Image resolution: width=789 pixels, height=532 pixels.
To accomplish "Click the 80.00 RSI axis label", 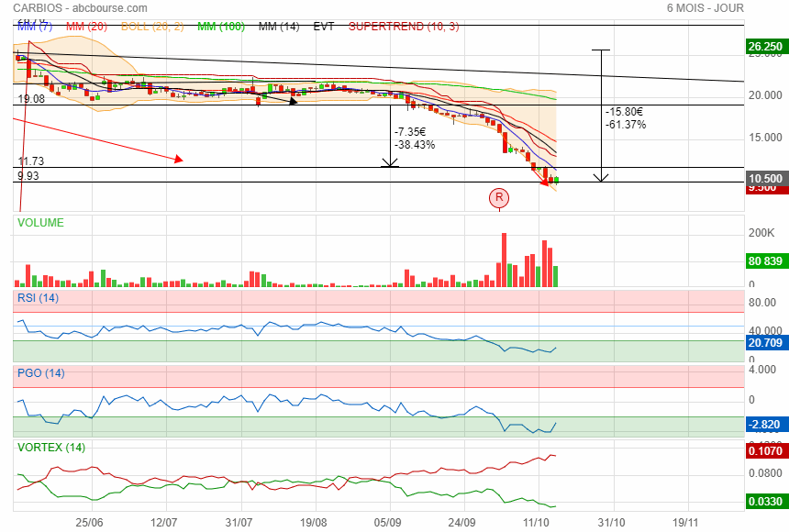I will tap(762, 303).
